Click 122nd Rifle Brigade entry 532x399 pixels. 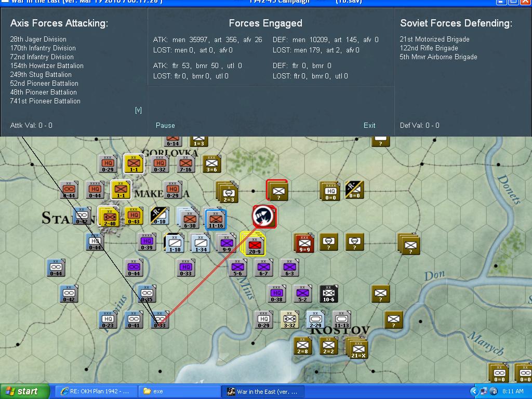click(x=429, y=48)
